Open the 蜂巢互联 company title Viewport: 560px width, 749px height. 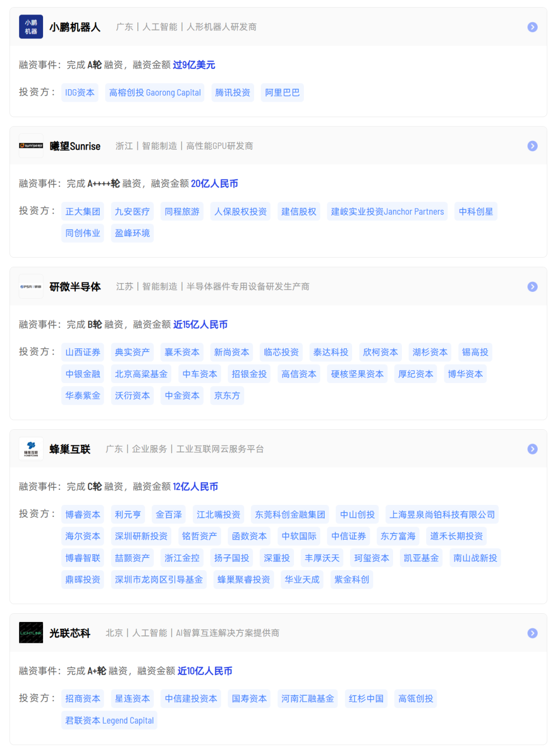(x=70, y=449)
